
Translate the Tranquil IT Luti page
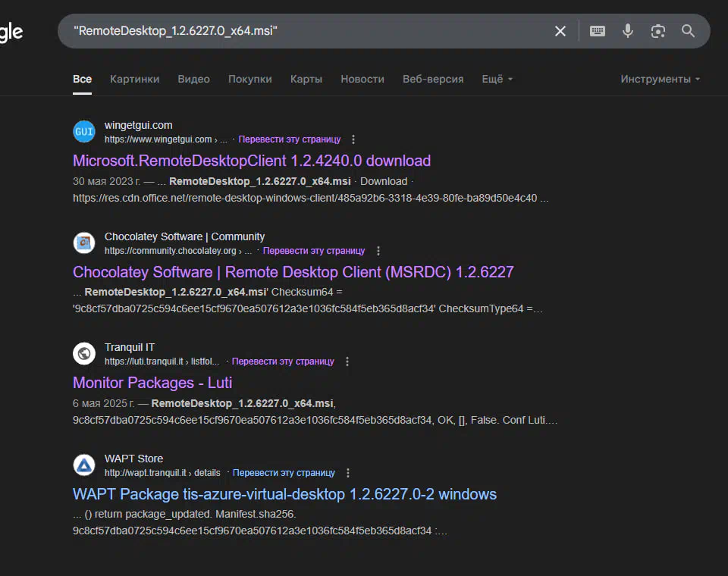click(283, 362)
